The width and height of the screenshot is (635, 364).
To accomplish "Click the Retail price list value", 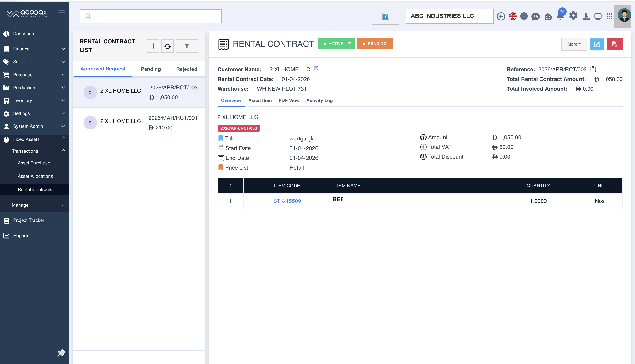I will pyautogui.click(x=296, y=168).
